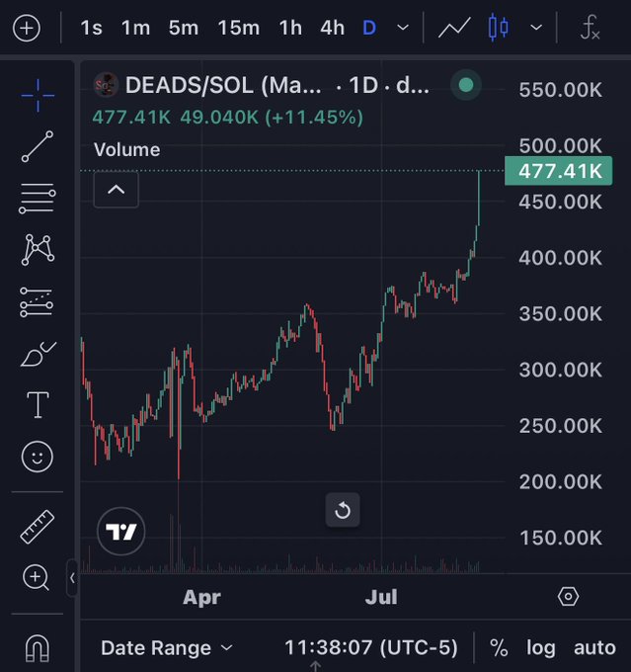Screen dimensions: 631x672
Task: Select the line chart style icon
Action: pos(454,28)
